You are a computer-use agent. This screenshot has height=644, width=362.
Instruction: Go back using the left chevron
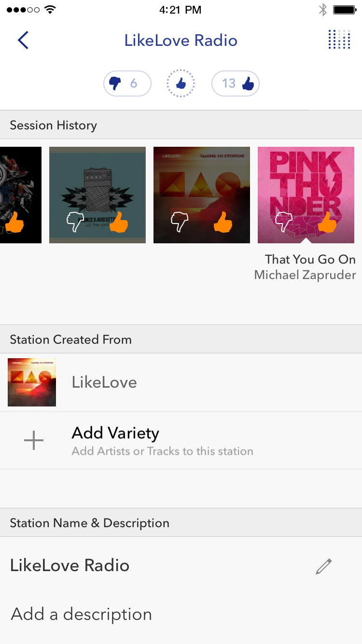23,40
